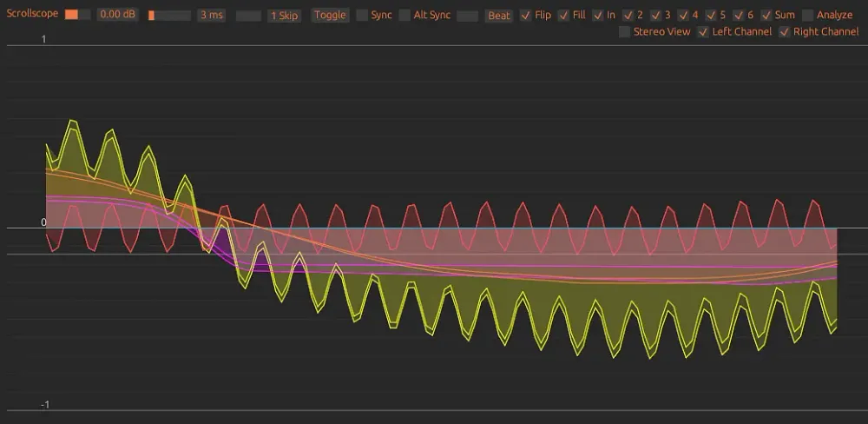Toggle channel 4 visibility
The image size is (868, 424).
(684, 16)
